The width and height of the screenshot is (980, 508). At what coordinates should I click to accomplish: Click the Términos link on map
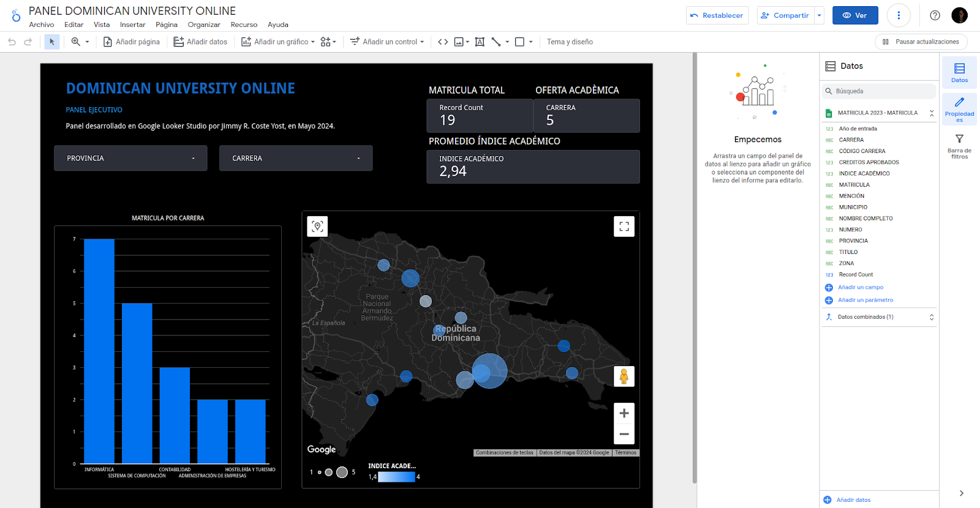coord(626,453)
